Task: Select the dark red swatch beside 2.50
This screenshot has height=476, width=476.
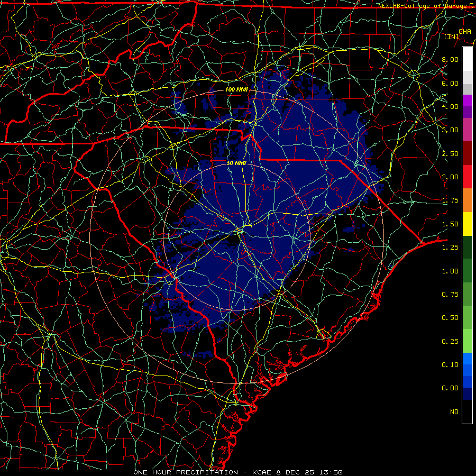Action: tap(467, 153)
